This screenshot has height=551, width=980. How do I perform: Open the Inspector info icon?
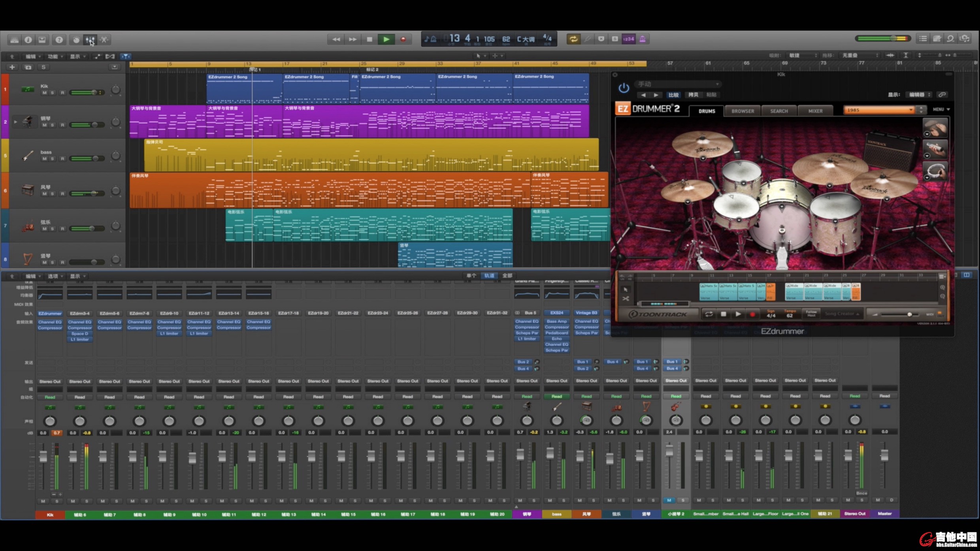coord(28,39)
